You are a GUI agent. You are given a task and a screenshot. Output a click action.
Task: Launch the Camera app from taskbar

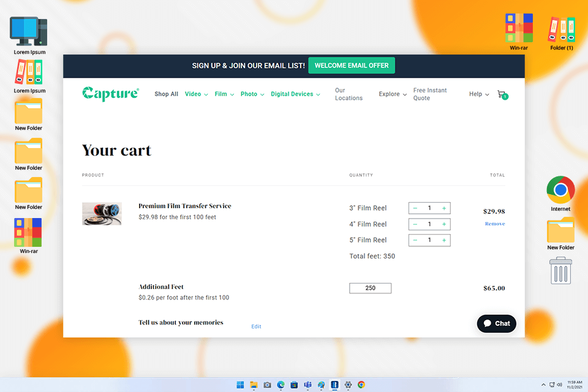(x=267, y=385)
